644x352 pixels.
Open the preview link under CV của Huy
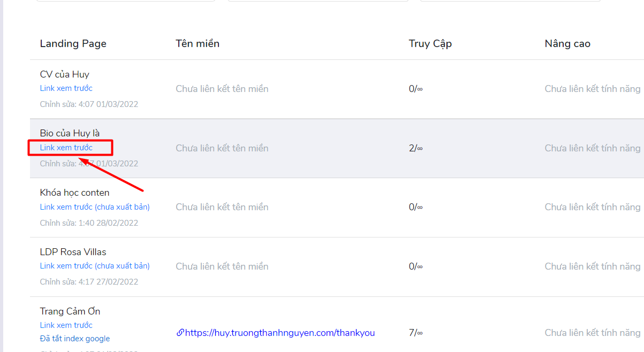click(66, 88)
